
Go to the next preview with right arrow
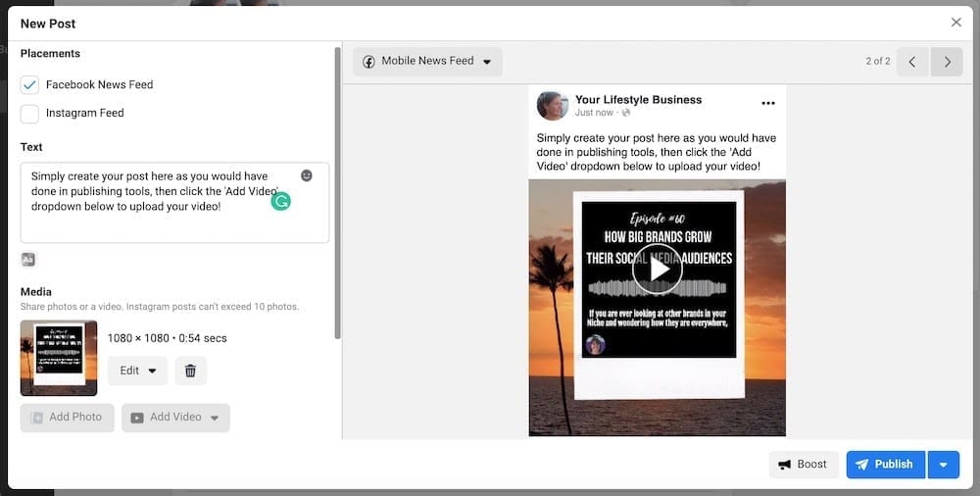[947, 62]
